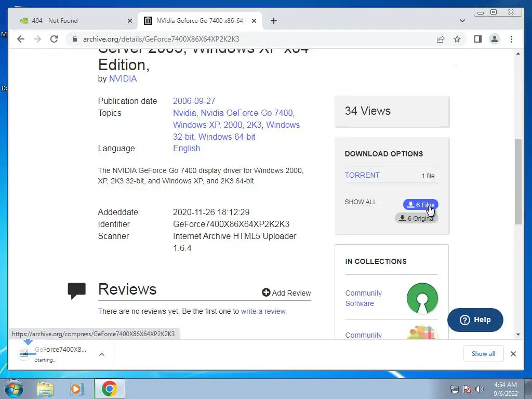Open a new tab with plus button
The width and height of the screenshot is (532, 399).
[x=274, y=21]
